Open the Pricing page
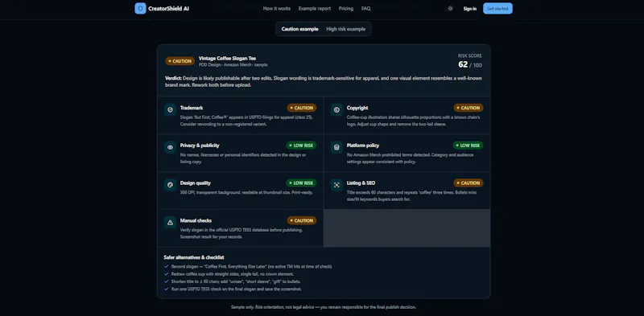This screenshot has width=644, height=316. [346, 9]
